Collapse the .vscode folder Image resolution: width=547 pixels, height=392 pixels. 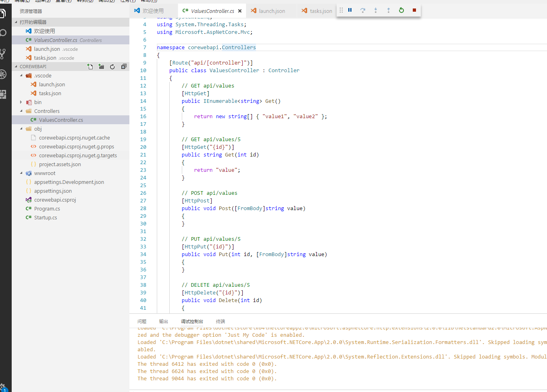pyautogui.click(x=71, y=75)
